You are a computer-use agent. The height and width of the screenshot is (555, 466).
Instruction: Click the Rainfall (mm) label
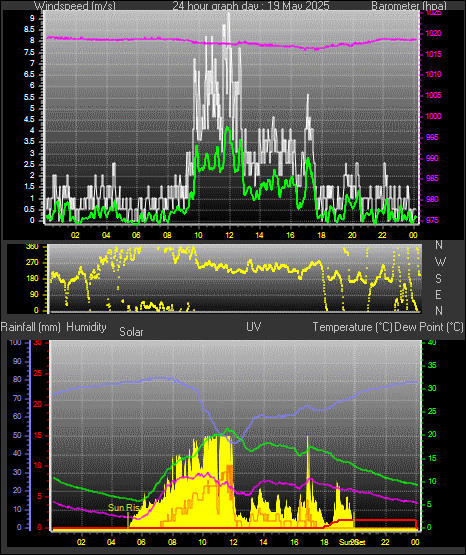(30, 327)
